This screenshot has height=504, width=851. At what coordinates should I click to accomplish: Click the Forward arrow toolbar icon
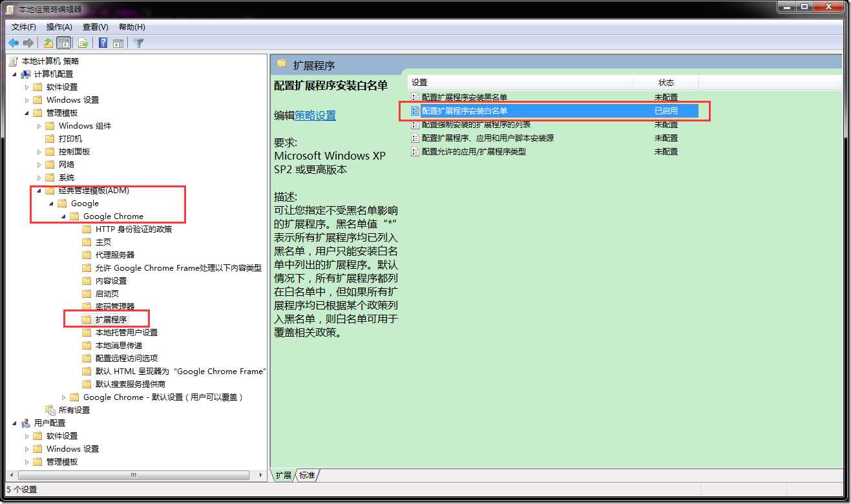[28, 43]
